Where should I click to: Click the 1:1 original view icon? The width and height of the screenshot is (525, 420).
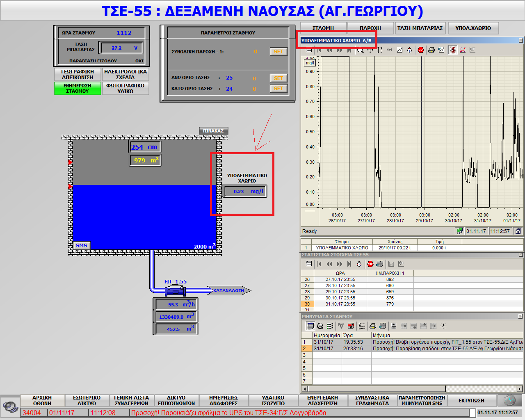389,50
